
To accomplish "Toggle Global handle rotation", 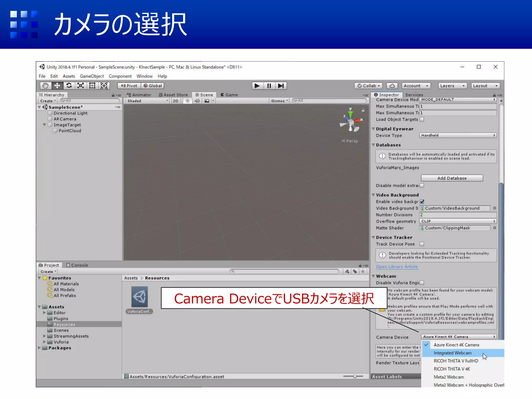I will pos(153,86).
